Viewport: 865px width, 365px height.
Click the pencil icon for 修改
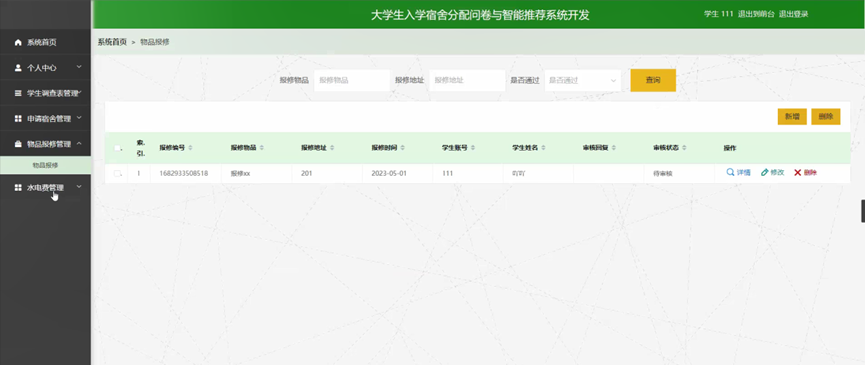coord(765,173)
